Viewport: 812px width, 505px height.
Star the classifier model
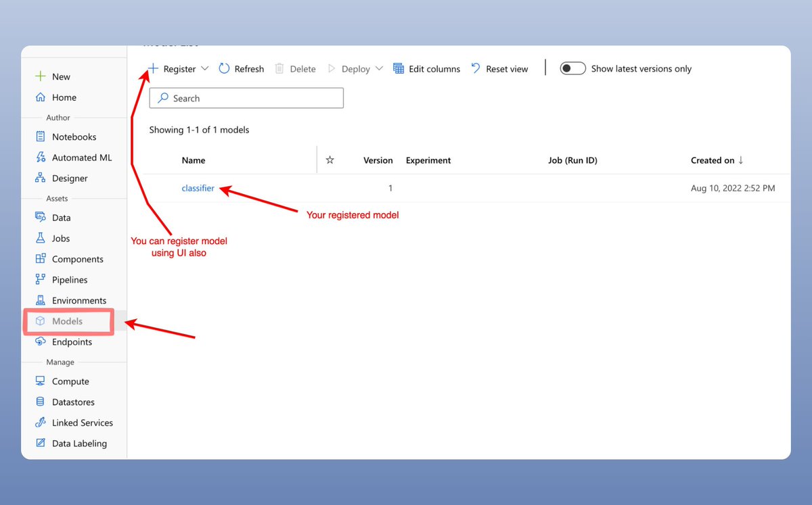(x=330, y=188)
